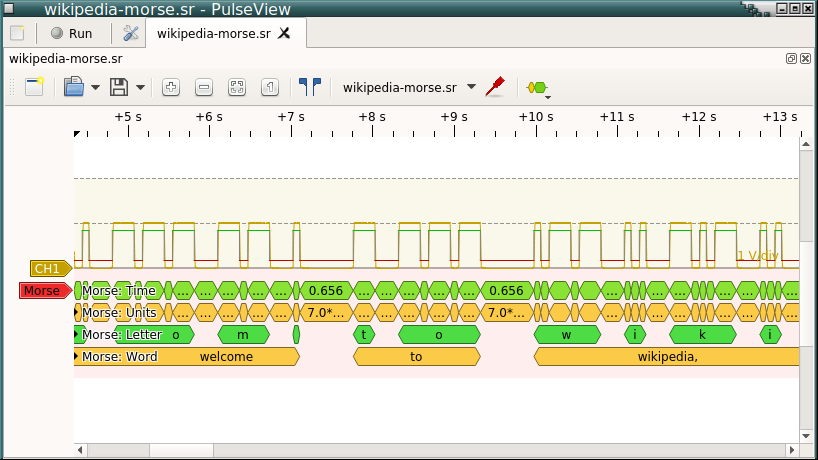Image resolution: width=818 pixels, height=460 pixels.
Task: Click the first 0.656 time annotation
Action: pos(326,290)
